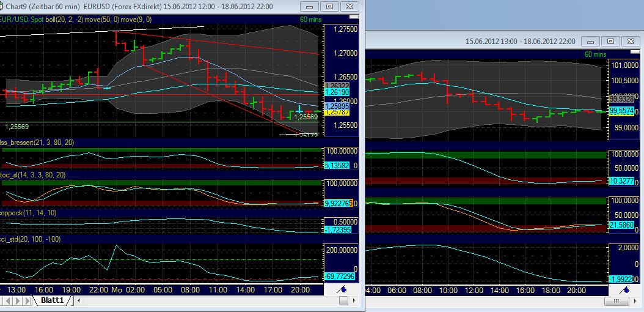Click right arrow of Chart9 horizontal scrollbar
Image resolution: width=644 pixels, height=312 pixels.
(x=355, y=300)
